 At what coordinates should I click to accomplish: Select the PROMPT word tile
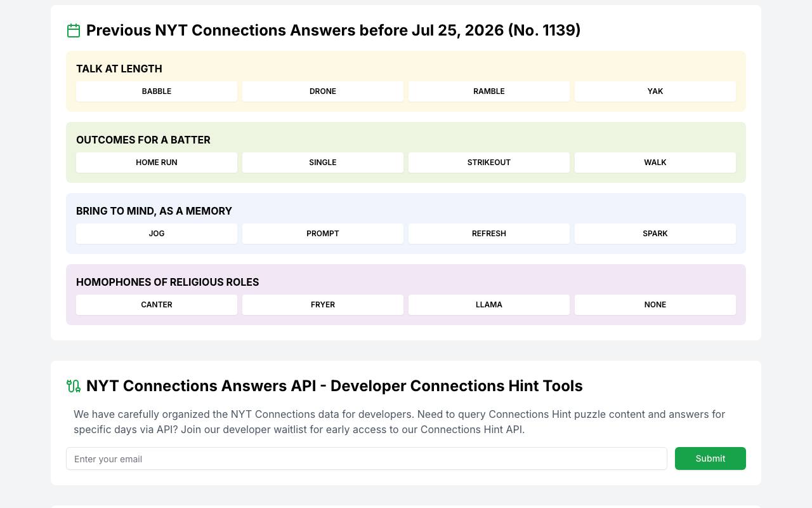pos(323,234)
